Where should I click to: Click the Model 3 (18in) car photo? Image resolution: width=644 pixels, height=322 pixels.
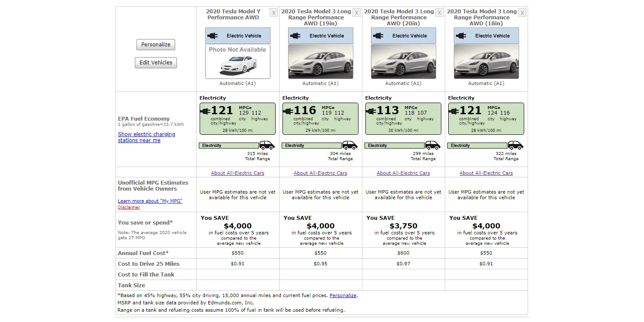click(x=486, y=62)
